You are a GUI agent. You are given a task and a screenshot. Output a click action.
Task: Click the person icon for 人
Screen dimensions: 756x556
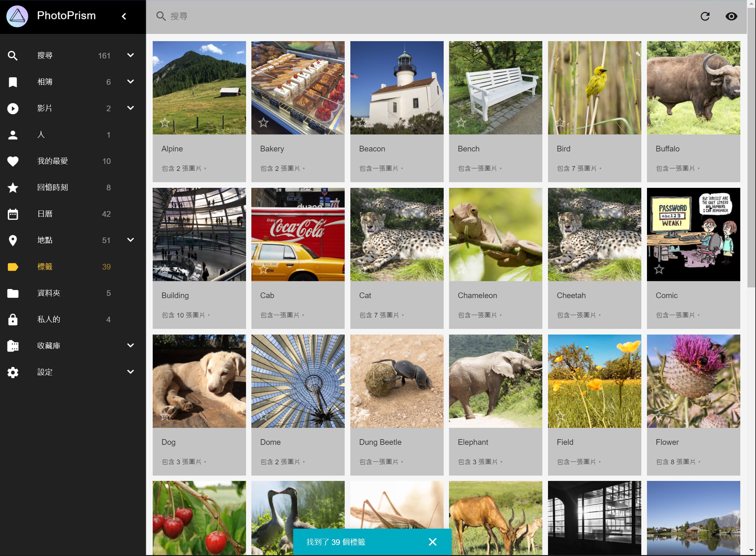[13, 135]
